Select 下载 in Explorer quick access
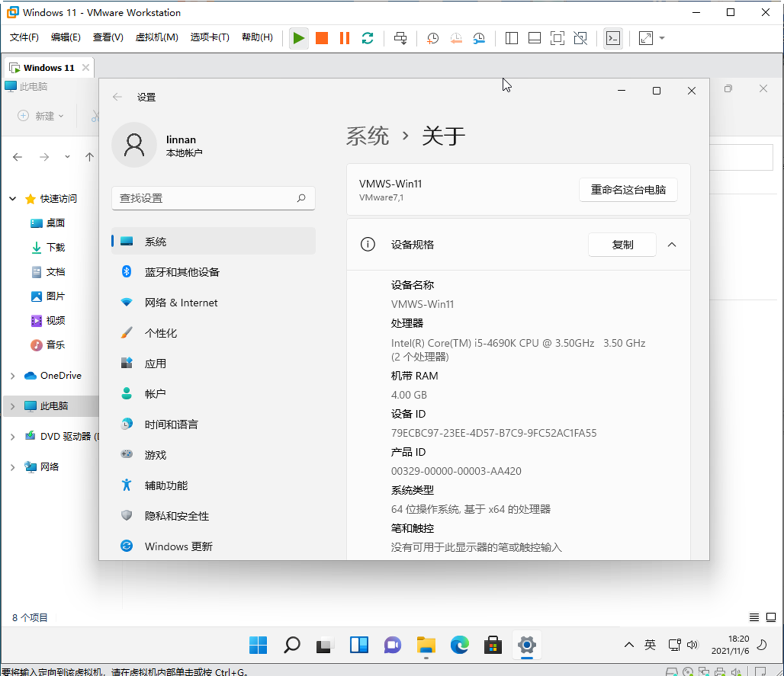The image size is (784, 676). point(48,247)
